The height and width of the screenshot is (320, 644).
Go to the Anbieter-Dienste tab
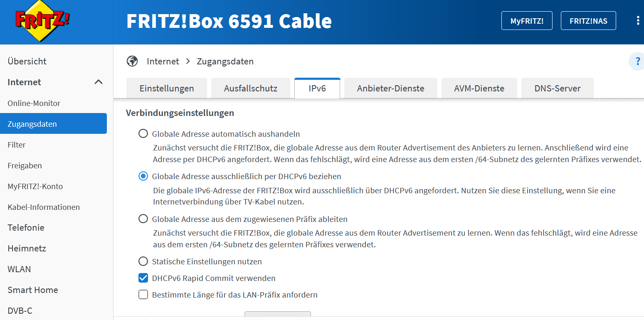pyautogui.click(x=390, y=88)
